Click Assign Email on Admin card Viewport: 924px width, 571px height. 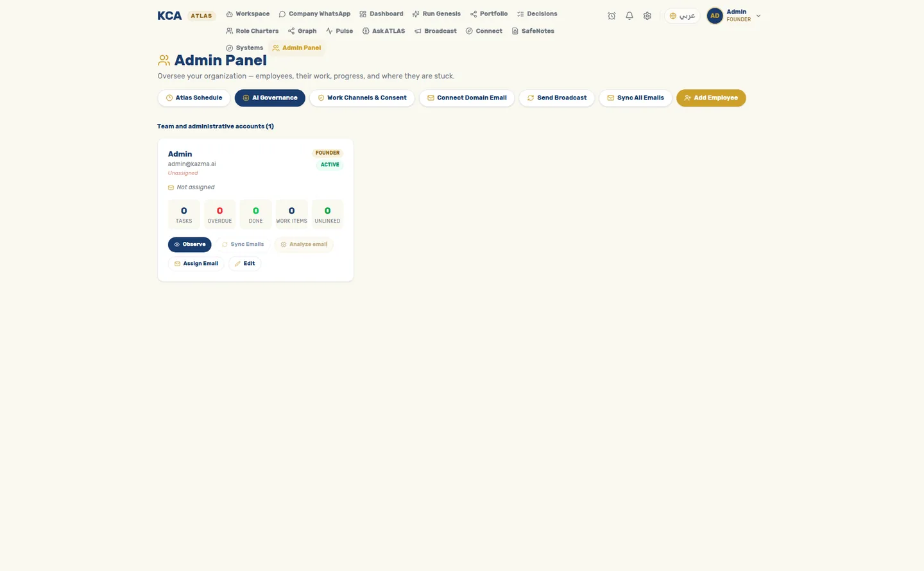pyautogui.click(x=196, y=264)
